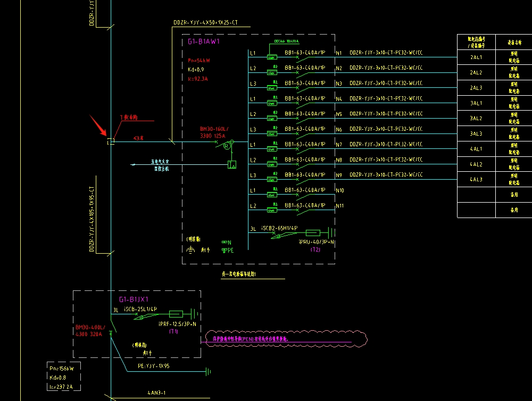Click the 4AN3-1 label at the bottom
The height and width of the screenshot is (401, 532).
(156, 393)
